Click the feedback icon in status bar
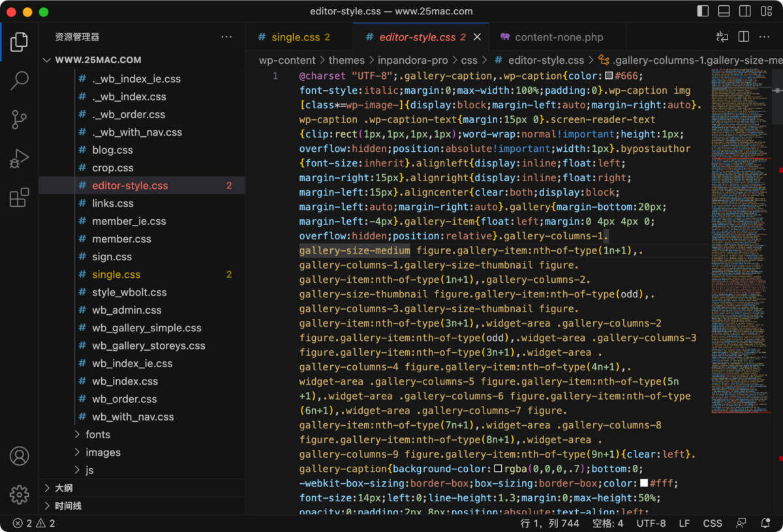 point(741,523)
